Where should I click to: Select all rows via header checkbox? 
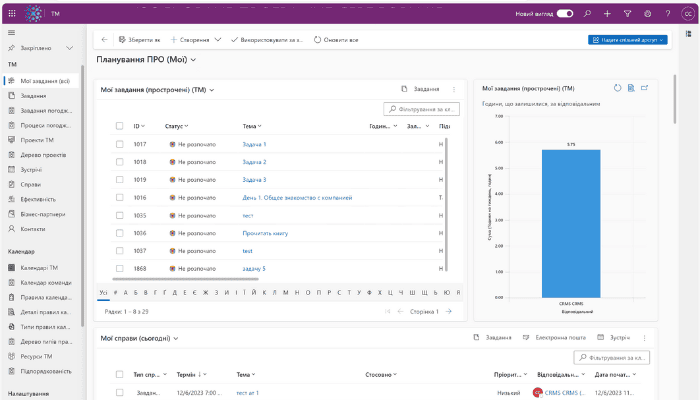point(118,126)
